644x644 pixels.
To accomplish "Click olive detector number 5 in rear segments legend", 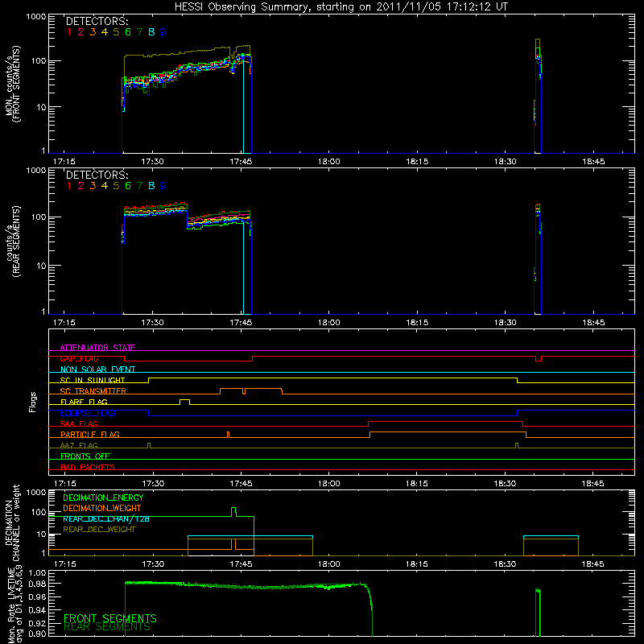I will tap(116, 186).
